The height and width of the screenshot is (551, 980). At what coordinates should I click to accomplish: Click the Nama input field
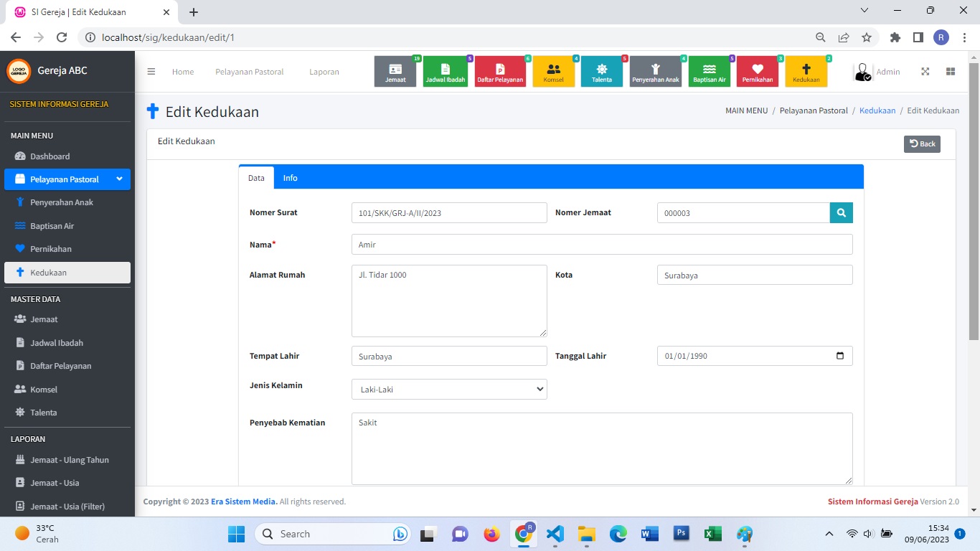click(601, 245)
